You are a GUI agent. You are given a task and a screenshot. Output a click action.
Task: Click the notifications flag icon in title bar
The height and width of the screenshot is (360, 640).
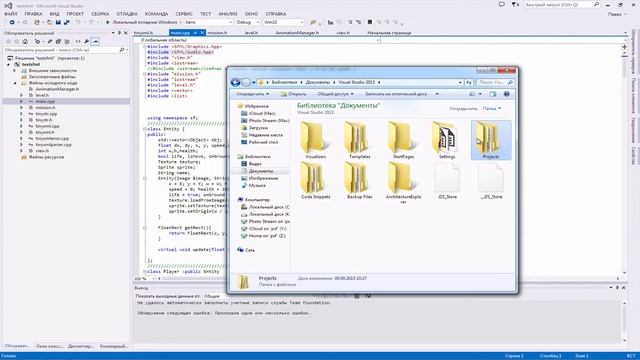coord(515,4)
